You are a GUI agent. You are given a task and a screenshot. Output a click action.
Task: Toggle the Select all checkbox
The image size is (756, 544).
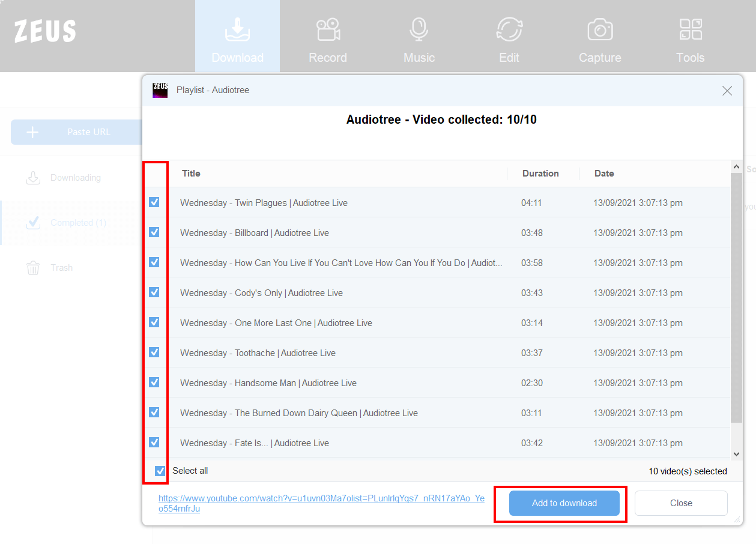(x=160, y=471)
